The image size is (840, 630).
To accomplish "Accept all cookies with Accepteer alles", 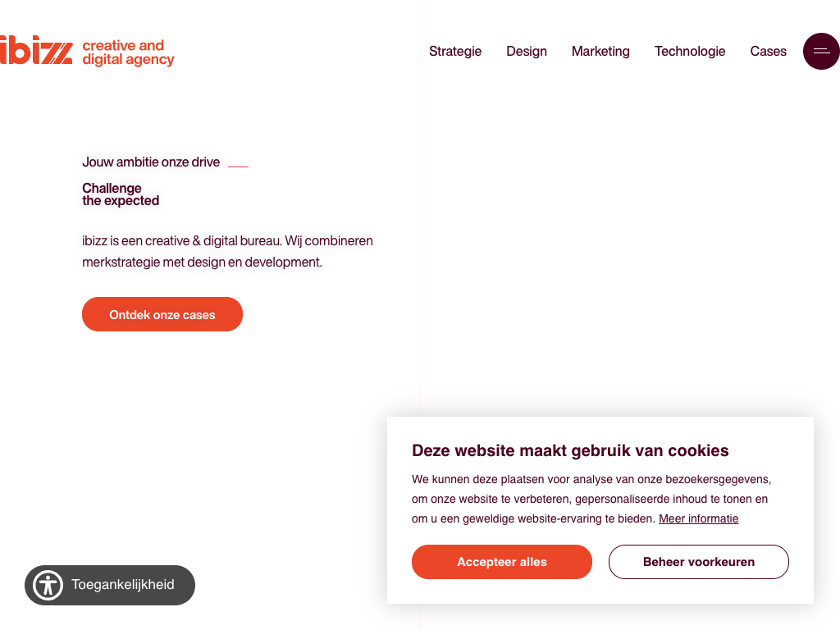I will (502, 562).
